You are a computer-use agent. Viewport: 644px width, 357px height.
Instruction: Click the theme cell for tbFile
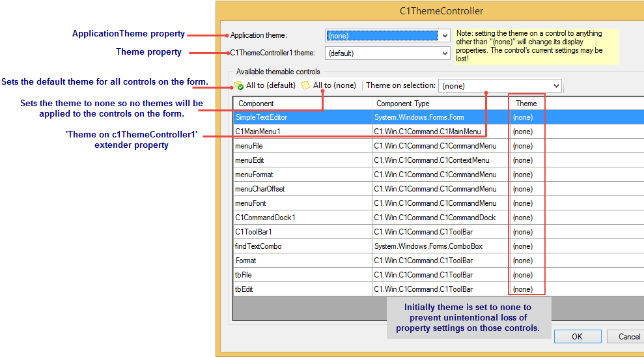tap(523, 275)
